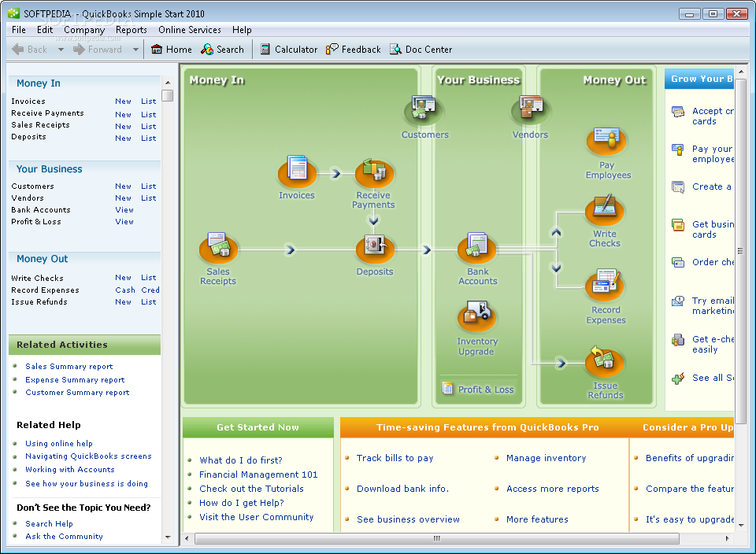Open the Reports menu
This screenshot has height=554, width=756.
tap(132, 30)
